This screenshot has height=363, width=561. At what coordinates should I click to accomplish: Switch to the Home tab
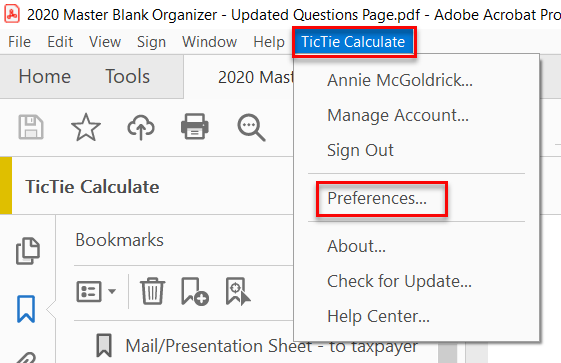pos(45,77)
